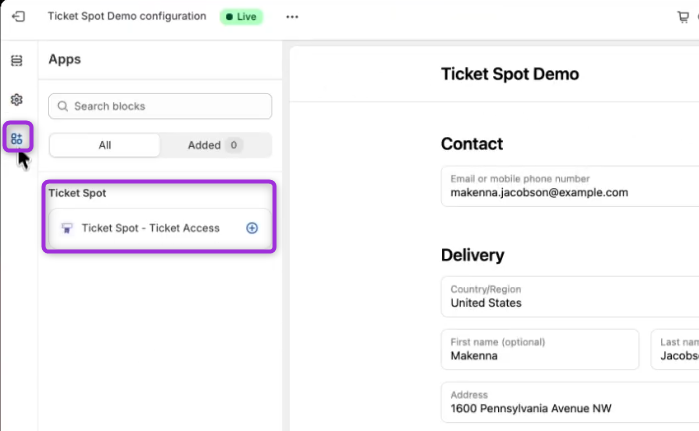
Task: Click the Ticket Spot app block icon
Action: tap(67, 228)
